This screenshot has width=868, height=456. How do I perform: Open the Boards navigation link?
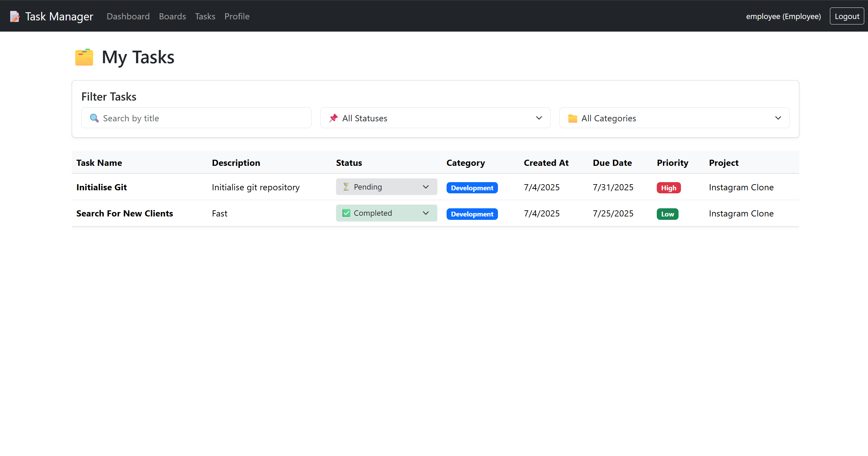pyautogui.click(x=172, y=16)
